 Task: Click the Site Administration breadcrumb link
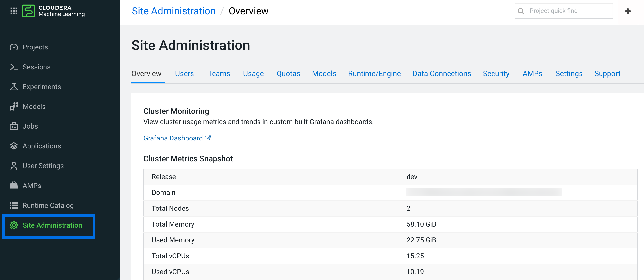pos(173,11)
